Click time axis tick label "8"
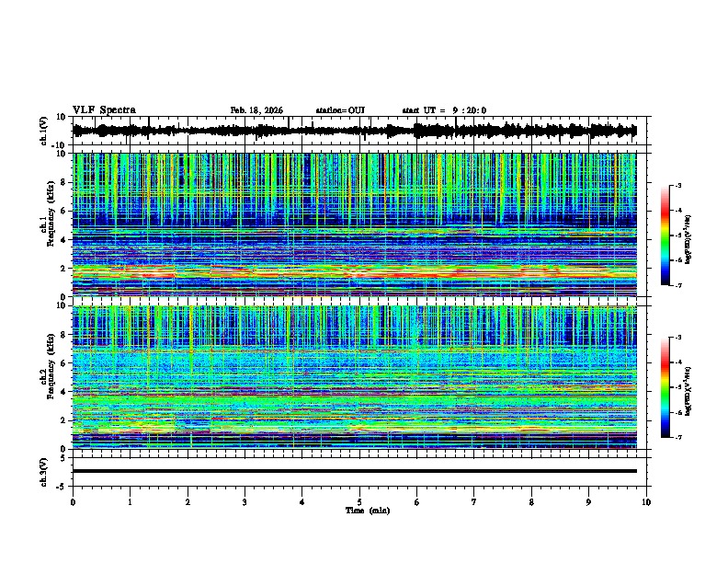Viewport: 728px width, 563px height. pos(531,501)
